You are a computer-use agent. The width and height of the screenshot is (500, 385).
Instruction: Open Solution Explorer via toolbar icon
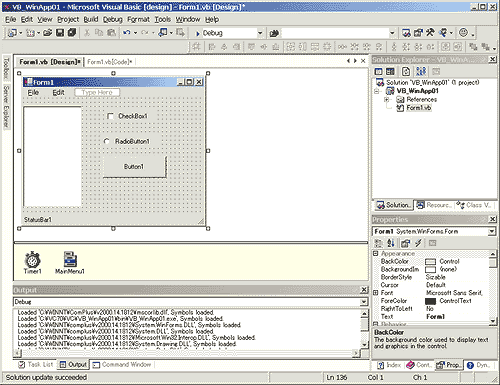coord(406,33)
